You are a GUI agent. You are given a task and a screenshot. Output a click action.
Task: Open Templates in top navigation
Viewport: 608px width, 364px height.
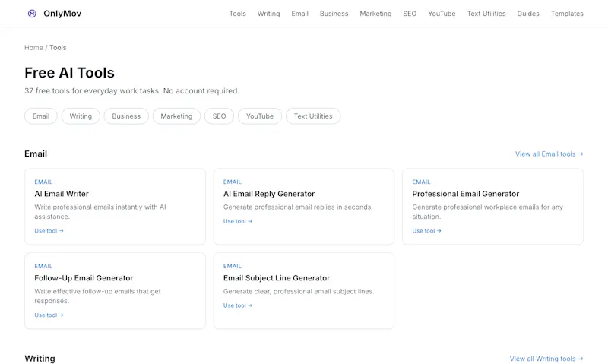tap(567, 14)
